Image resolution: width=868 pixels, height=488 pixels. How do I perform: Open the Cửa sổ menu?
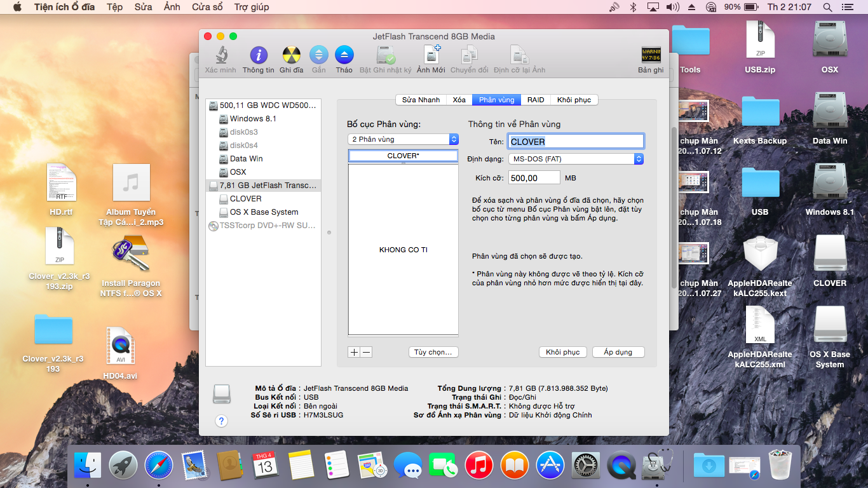coord(207,7)
